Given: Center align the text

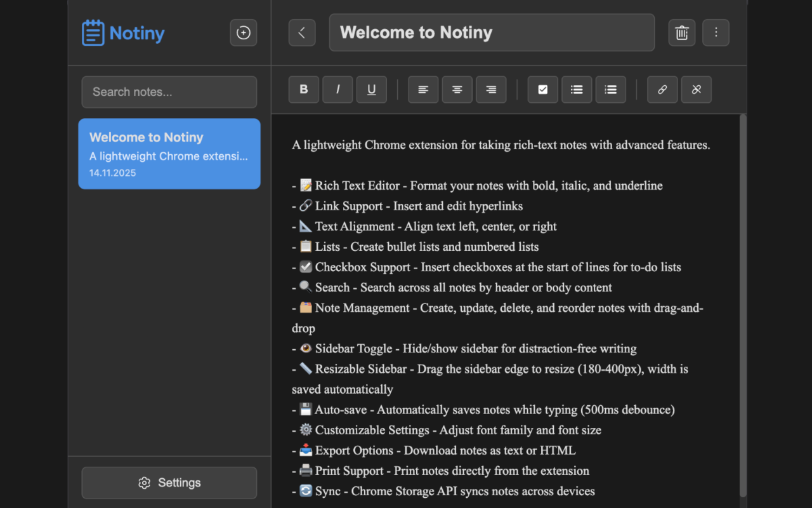Looking at the screenshot, I should click(x=457, y=90).
